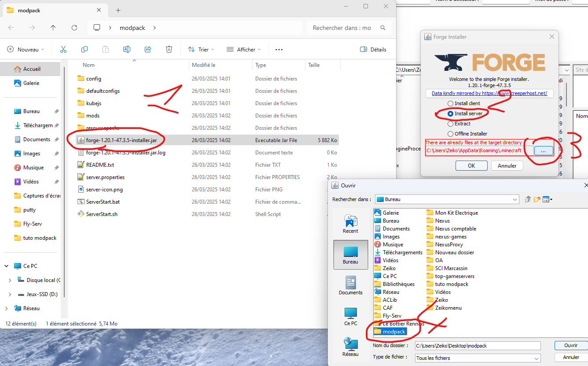
Task: Toggle the Détails pane button
Action: pyautogui.click(x=373, y=49)
